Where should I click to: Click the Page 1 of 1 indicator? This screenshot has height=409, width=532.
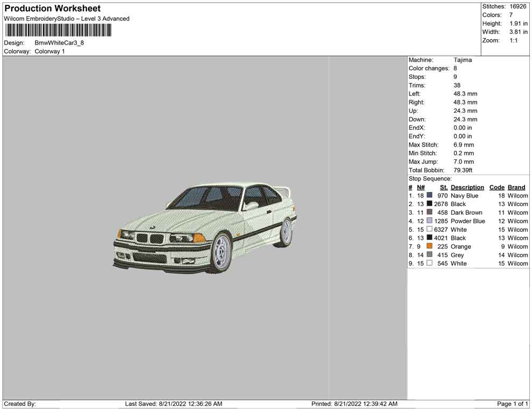[x=513, y=404]
